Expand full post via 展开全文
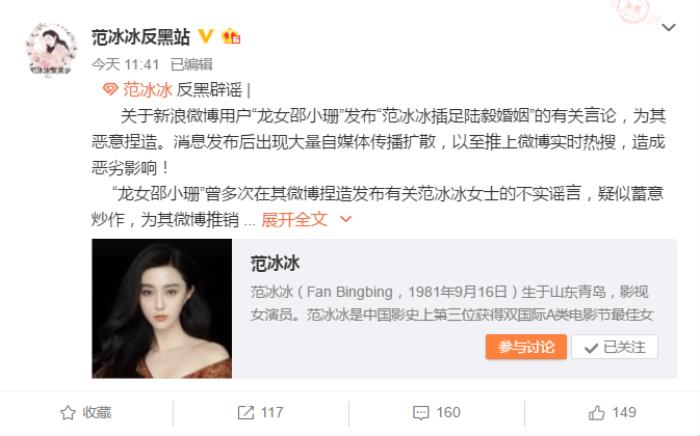 point(294,220)
